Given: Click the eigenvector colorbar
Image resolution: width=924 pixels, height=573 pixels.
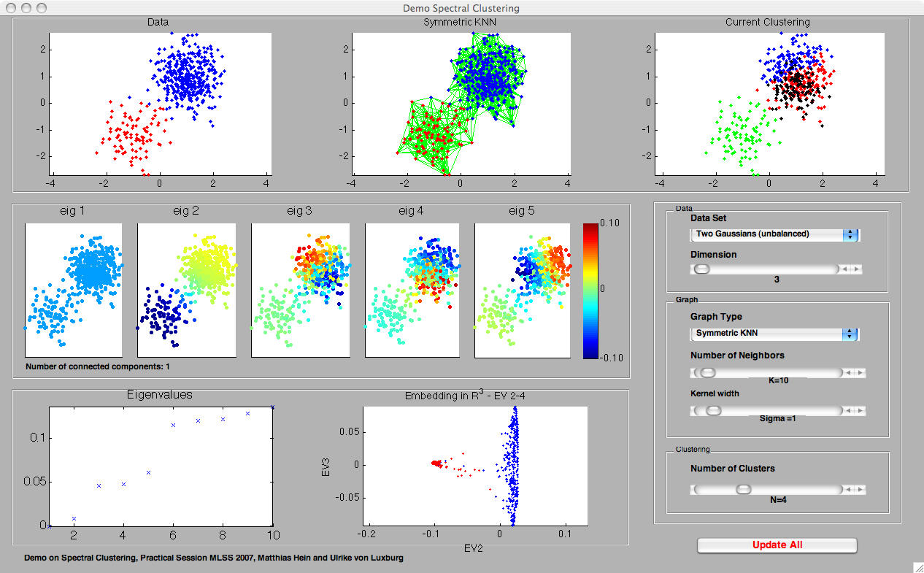Looking at the screenshot, I should tap(593, 291).
